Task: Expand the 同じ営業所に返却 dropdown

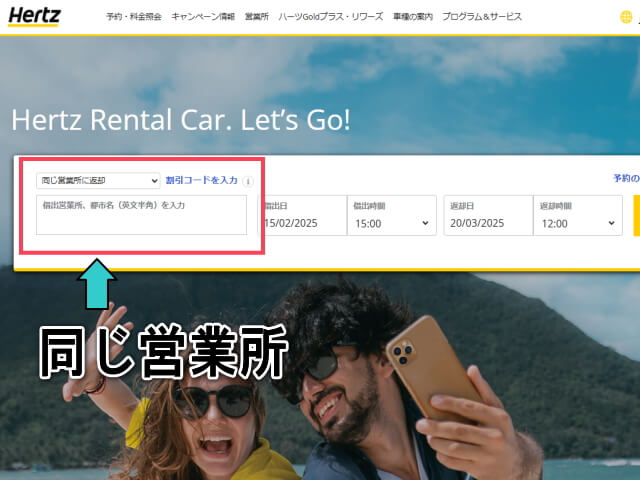Action: [98, 180]
